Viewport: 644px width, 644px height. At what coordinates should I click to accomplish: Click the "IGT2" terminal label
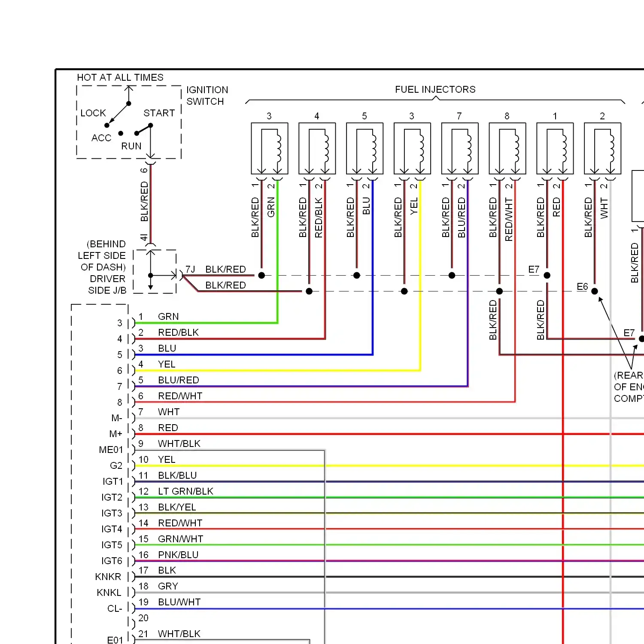click(x=112, y=497)
